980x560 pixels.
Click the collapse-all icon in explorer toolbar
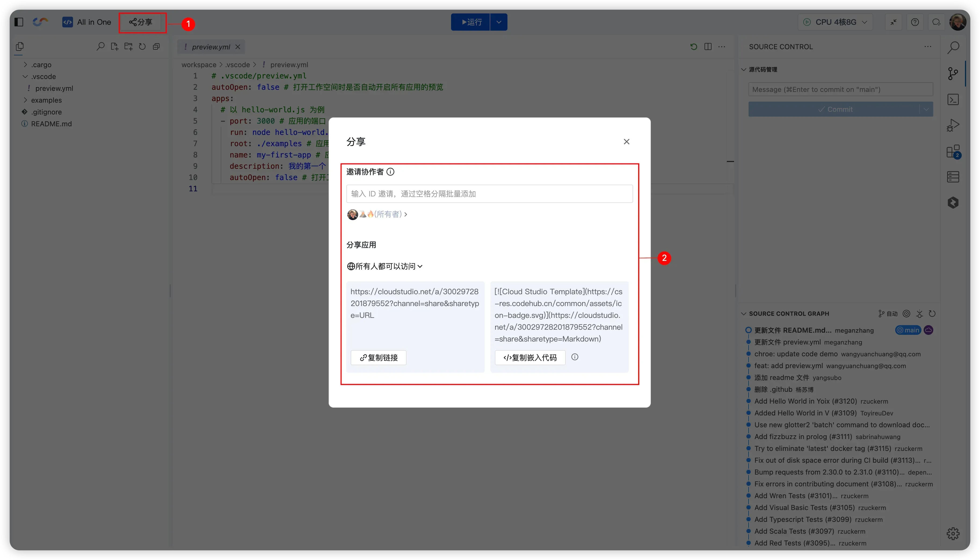[156, 46]
